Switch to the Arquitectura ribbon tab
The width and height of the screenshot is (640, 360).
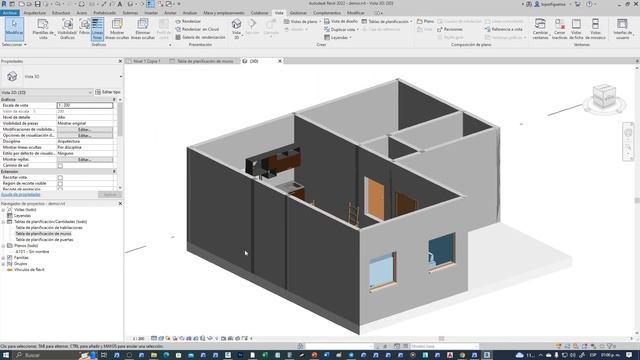(35, 13)
